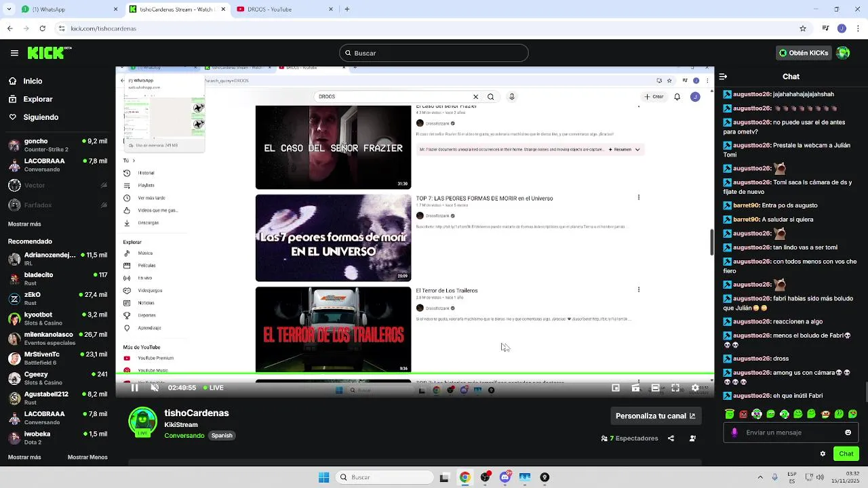Image resolution: width=868 pixels, height=488 pixels.
Task: Open Vector offline channel
Action: 58,185
